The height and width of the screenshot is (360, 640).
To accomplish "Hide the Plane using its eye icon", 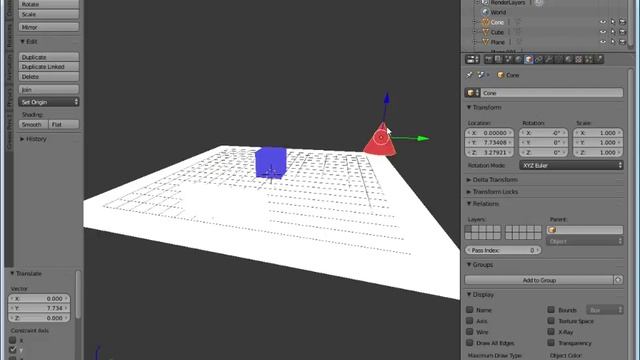I will 603,42.
